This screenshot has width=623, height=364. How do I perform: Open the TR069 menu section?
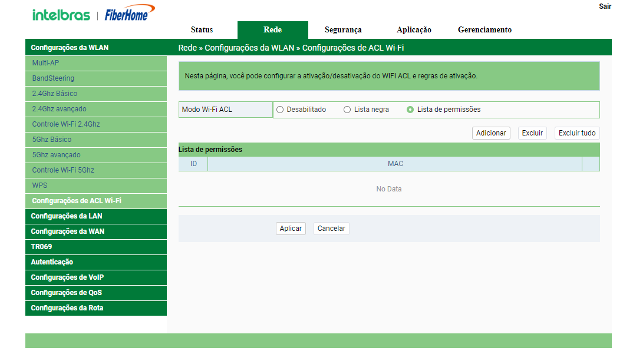[96, 247]
